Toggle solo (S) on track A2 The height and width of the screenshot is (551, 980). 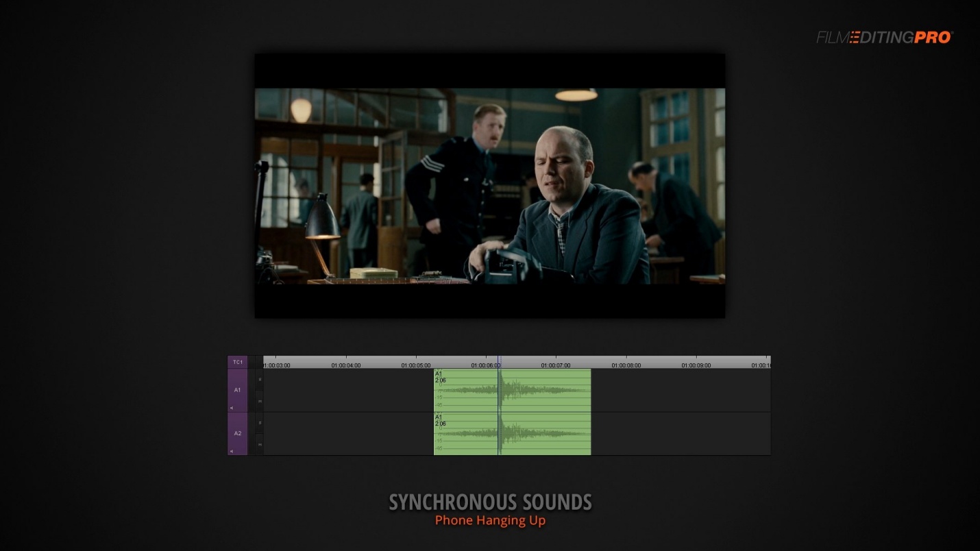260,423
